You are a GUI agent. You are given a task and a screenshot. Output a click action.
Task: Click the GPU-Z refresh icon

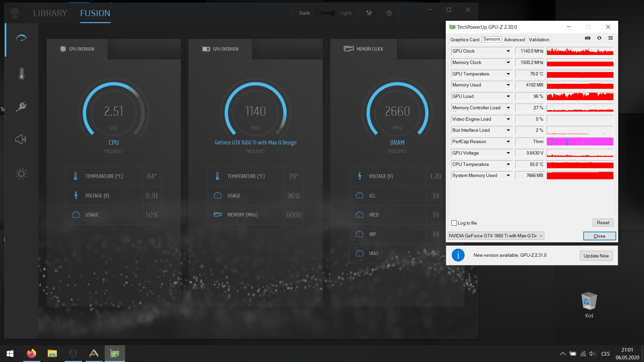599,38
